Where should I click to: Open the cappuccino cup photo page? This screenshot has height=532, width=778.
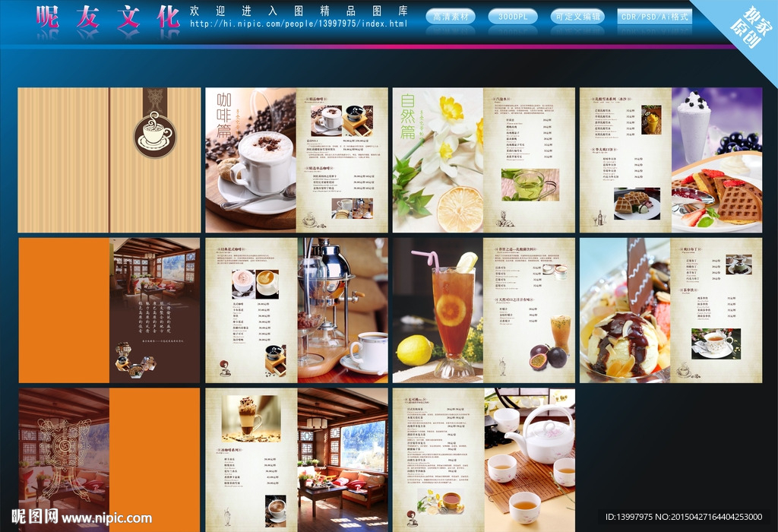coord(251,160)
